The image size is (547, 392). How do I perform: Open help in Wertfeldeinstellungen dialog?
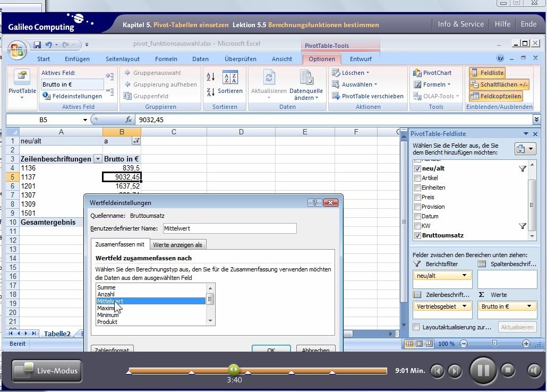[x=314, y=202]
